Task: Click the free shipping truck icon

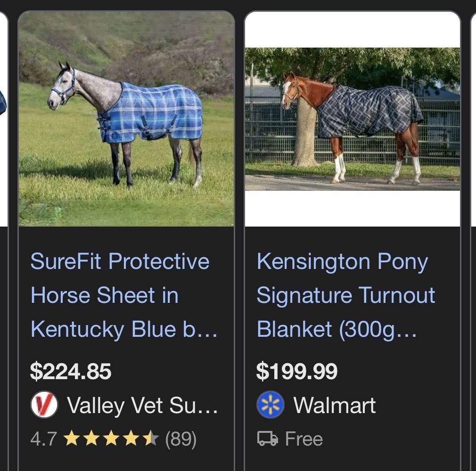Action: [267, 439]
